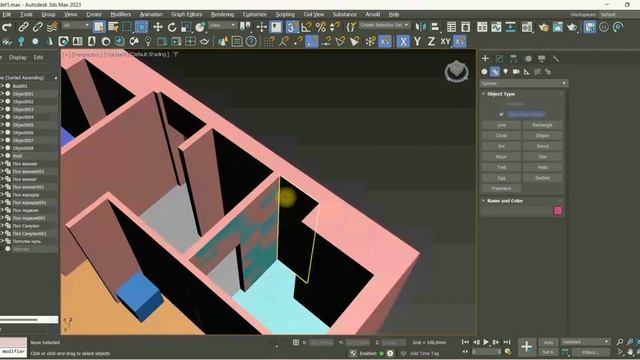The width and height of the screenshot is (640, 360).
Task: Select the Scale tool
Action: [x=186, y=27]
